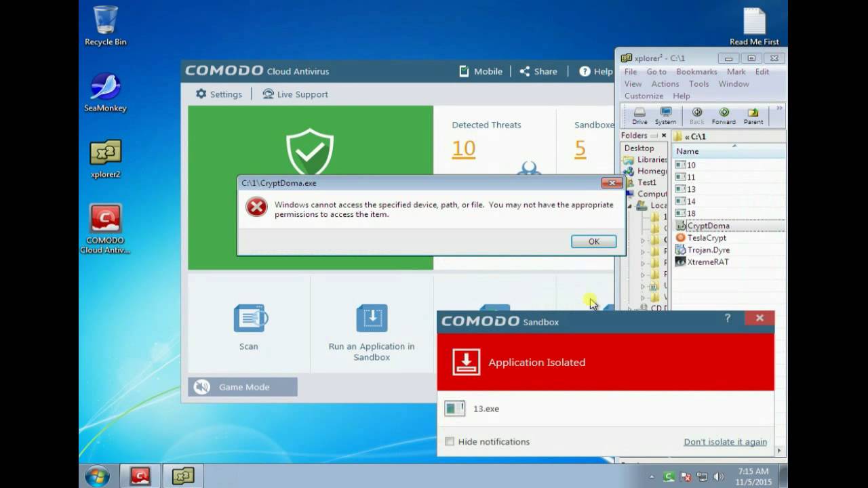Open the Recycle Bin desktop icon
This screenshot has height=488, width=868.
[105, 26]
